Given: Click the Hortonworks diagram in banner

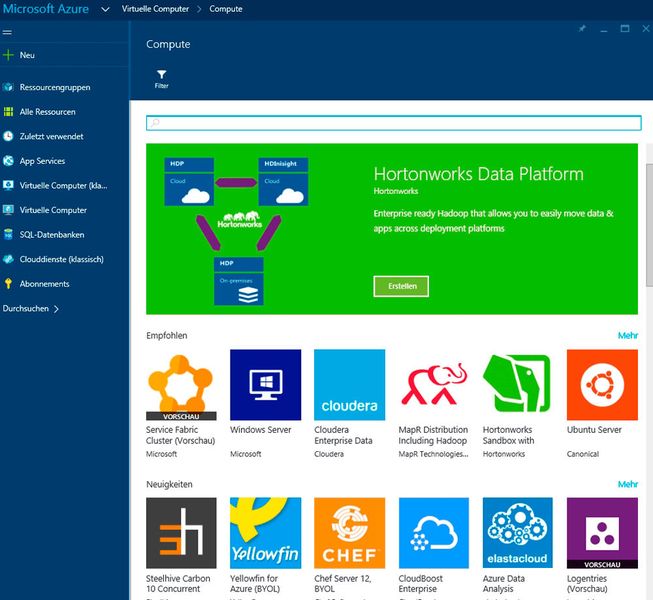Looking at the screenshot, I should click(x=236, y=231).
